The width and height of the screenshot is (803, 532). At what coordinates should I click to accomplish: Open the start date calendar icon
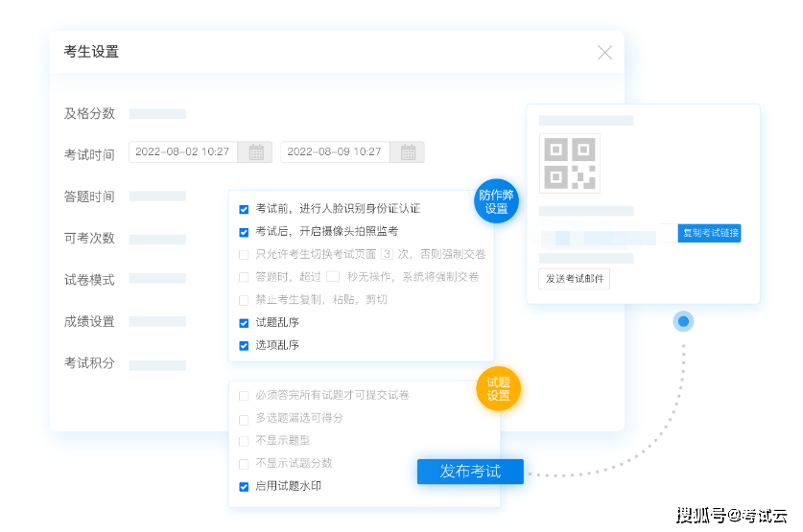[x=255, y=151]
